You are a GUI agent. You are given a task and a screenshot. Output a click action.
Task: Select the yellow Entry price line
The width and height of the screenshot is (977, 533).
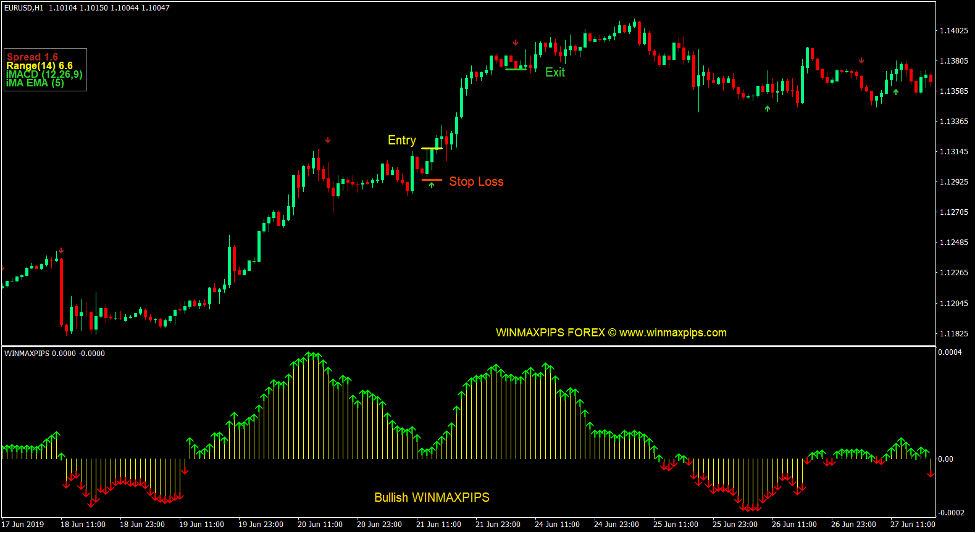[x=431, y=149]
